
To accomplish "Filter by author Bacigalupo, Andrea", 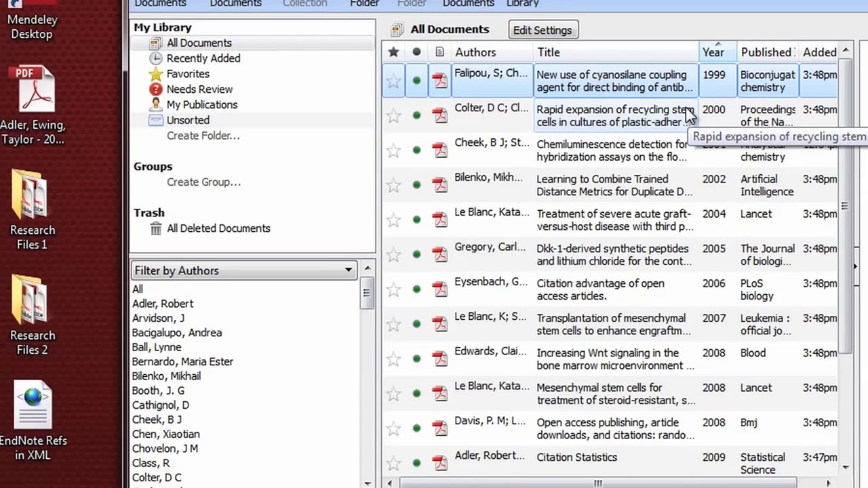I will tap(177, 333).
